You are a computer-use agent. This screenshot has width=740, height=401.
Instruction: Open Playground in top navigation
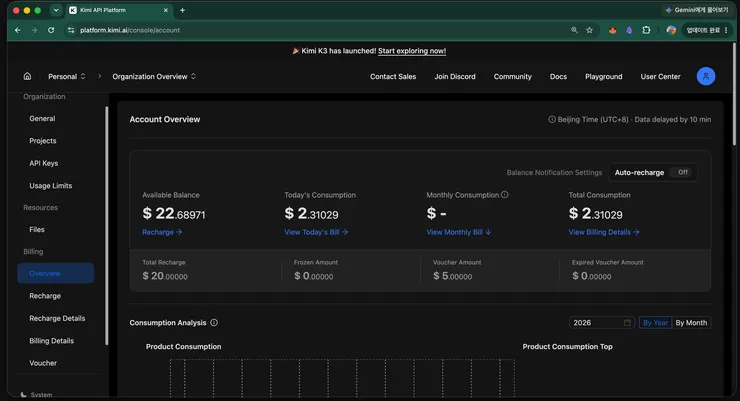click(604, 76)
